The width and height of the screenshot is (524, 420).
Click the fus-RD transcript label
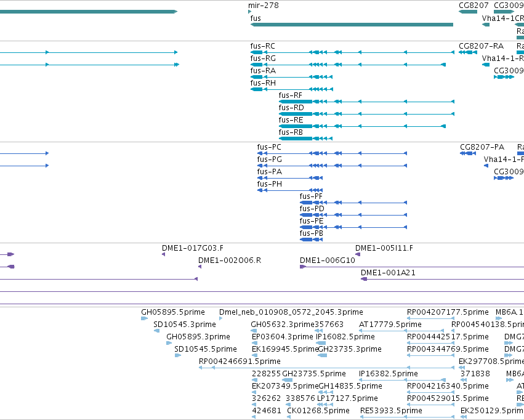coord(291,108)
